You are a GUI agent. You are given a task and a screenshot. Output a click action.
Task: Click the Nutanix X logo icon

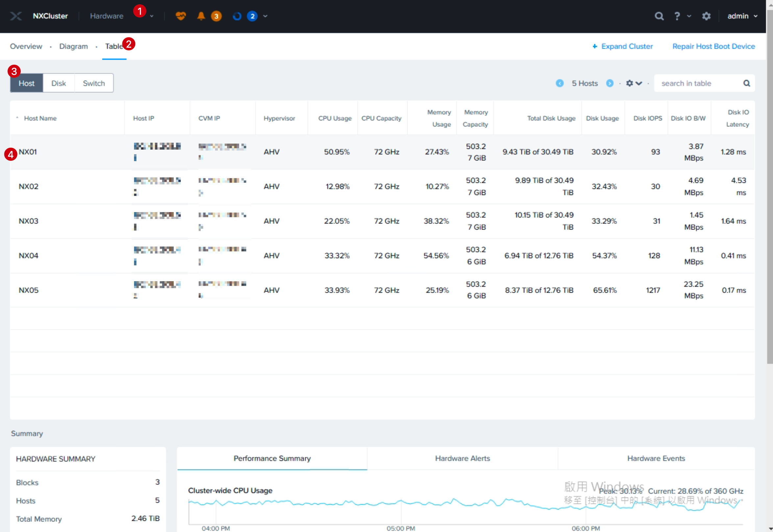(x=16, y=16)
